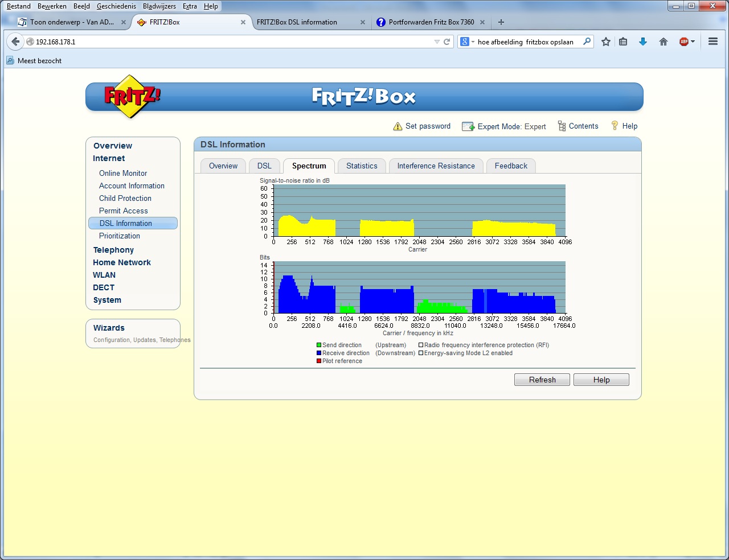Expand the Adblock Plus dropdown arrow
This screenshot has width=729, height=560.
click(x=693, y=42)
